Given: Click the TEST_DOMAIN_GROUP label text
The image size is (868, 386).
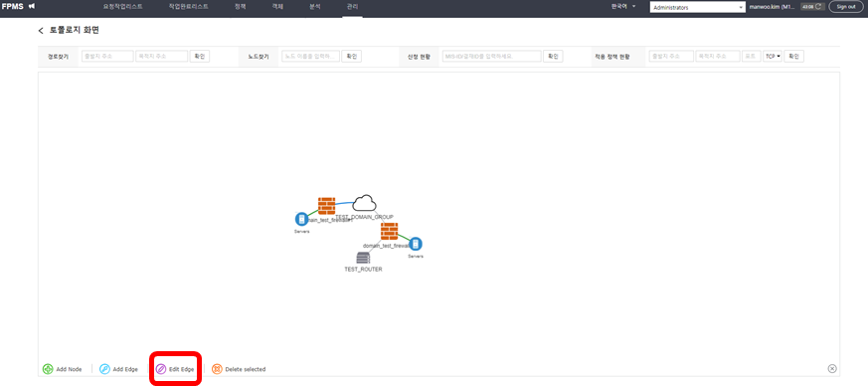Looking at the screenshot, I should [x=364, y=217].
